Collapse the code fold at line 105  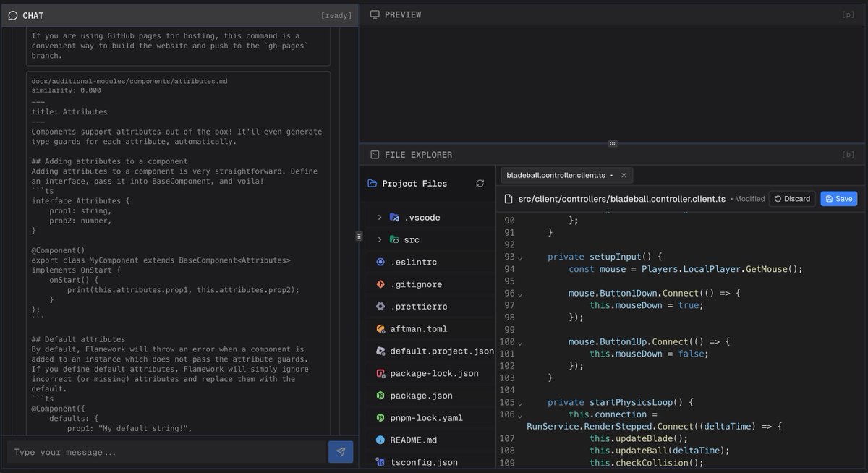point(520,404)
